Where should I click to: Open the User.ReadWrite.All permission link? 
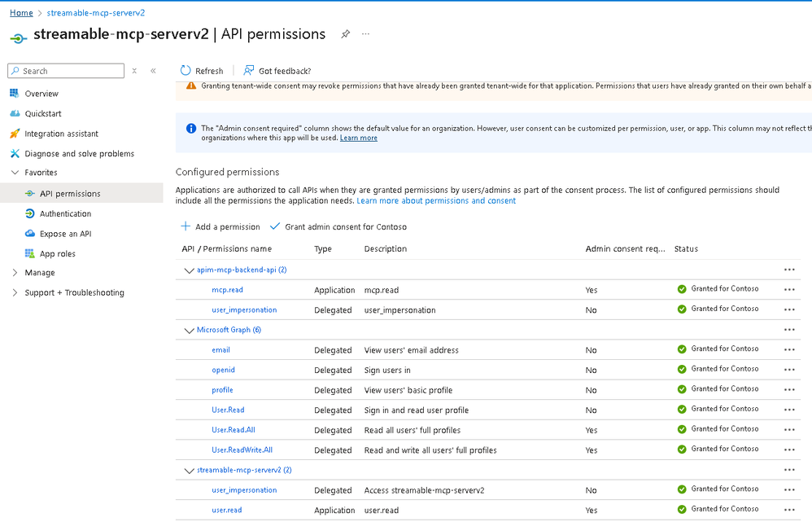[x=242, y=450]
